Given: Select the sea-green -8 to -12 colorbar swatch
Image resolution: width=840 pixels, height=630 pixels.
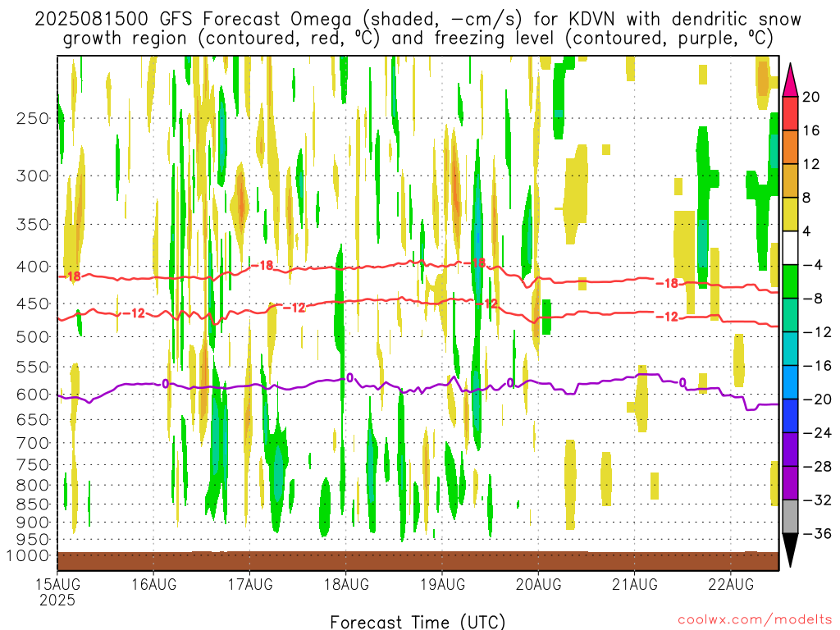Looking at the screenshot, I should click(x=790, y=315).
